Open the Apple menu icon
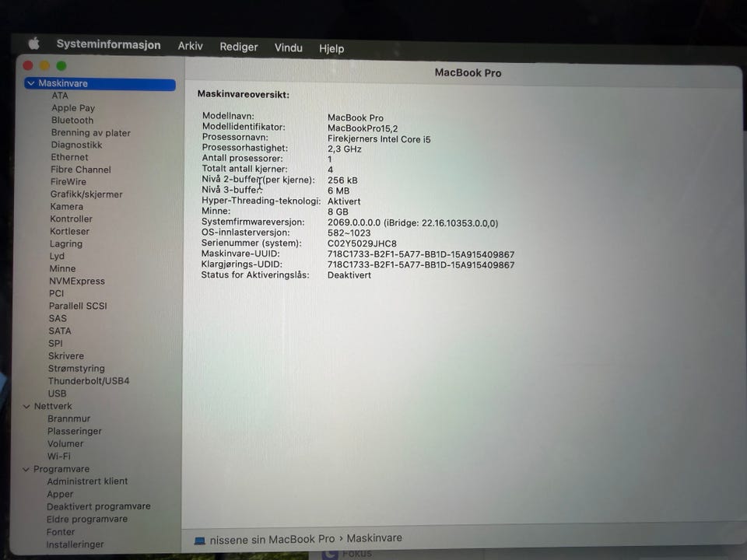Screen dimensions: 747x560 coord(33,44)
